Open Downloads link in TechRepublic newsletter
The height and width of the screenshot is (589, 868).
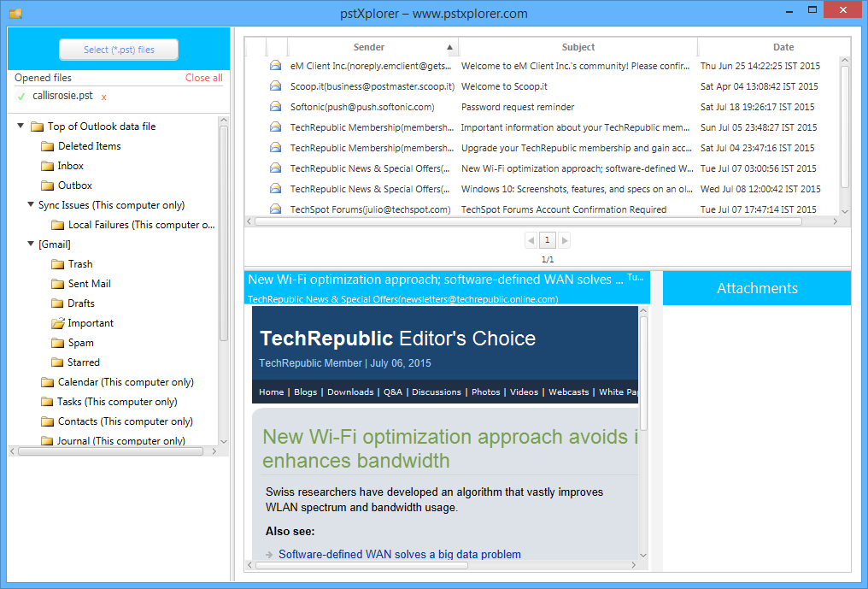pos(350,392)
